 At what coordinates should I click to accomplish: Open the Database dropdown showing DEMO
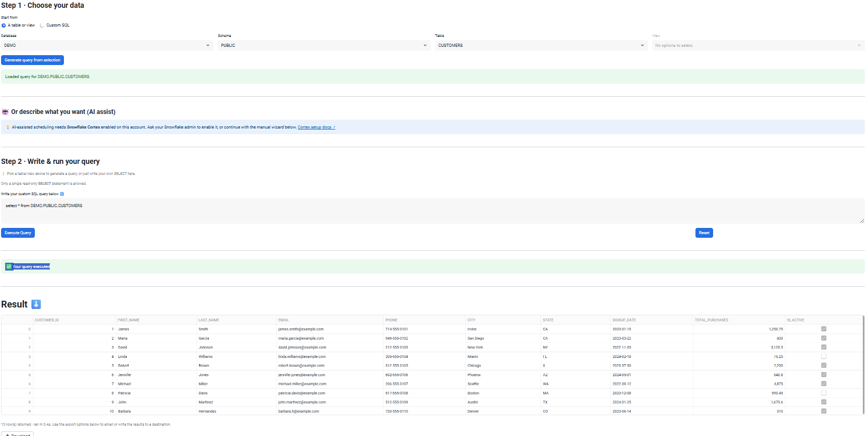[x=107, y=45]
